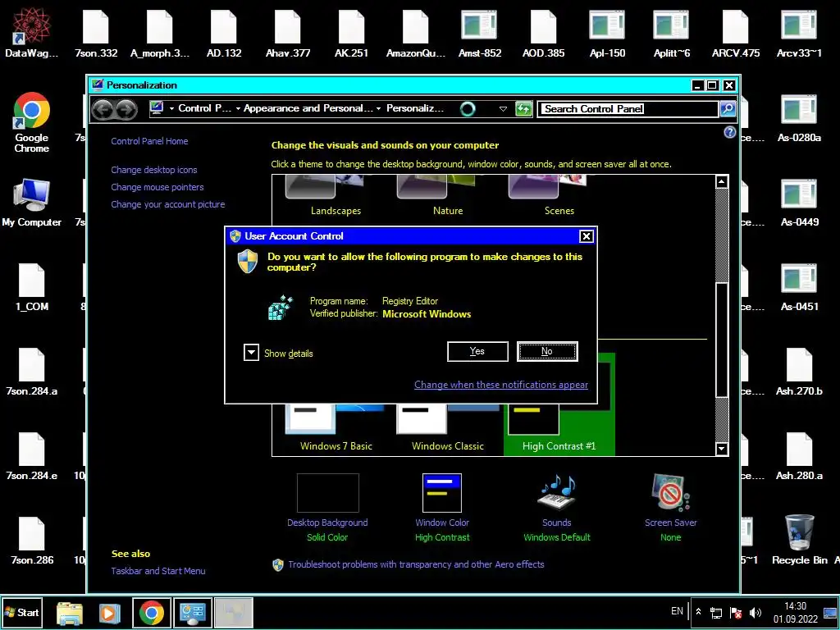
Task: Click the Registry Editor program icon
Action: click(x=281, y=308)
